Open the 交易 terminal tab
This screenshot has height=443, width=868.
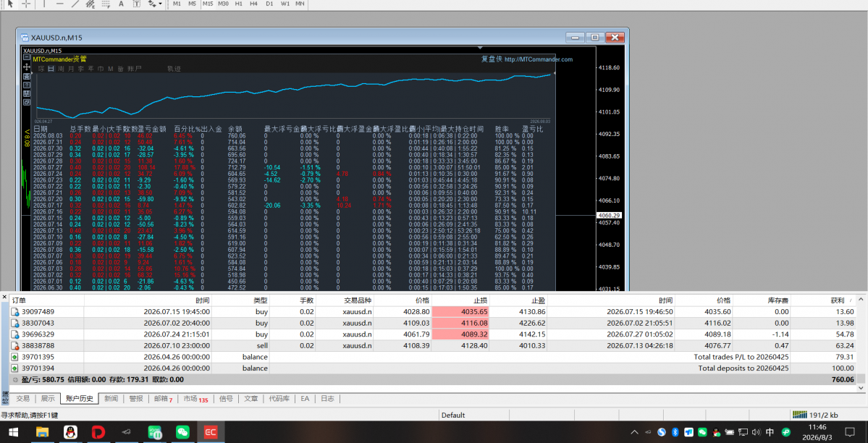point(22,398)
